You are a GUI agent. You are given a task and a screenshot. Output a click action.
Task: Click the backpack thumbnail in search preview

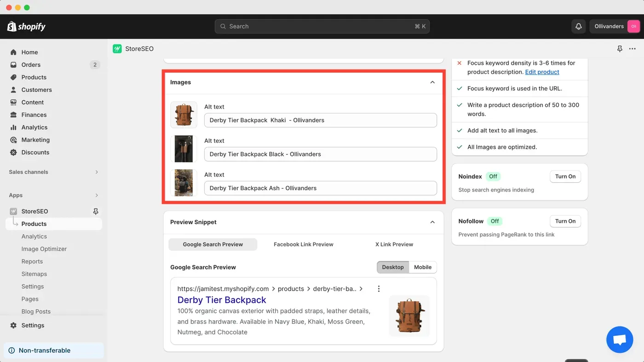[x=409, y=316]
